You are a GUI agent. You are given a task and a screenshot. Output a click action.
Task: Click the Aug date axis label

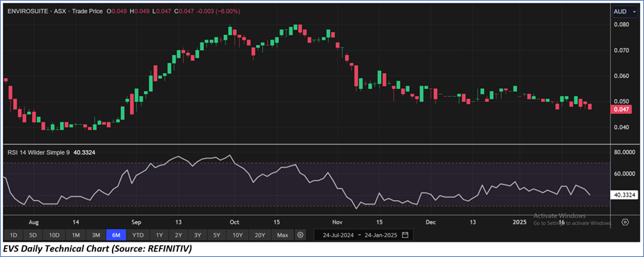(x=33, y=222)
